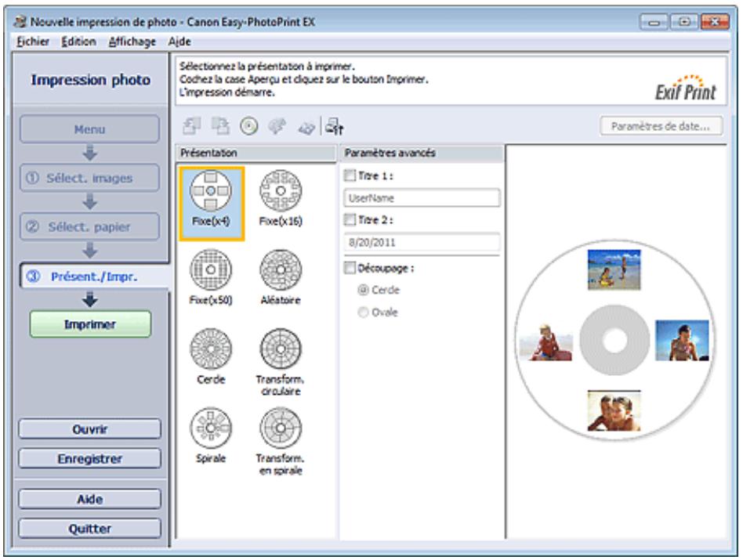
Task: Select the Transform. en spirale layout
Action: [281, 428]
